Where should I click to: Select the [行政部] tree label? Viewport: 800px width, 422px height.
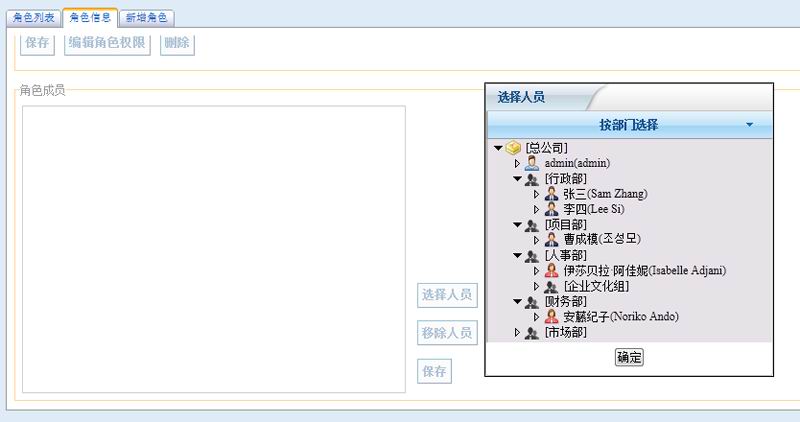565,179
